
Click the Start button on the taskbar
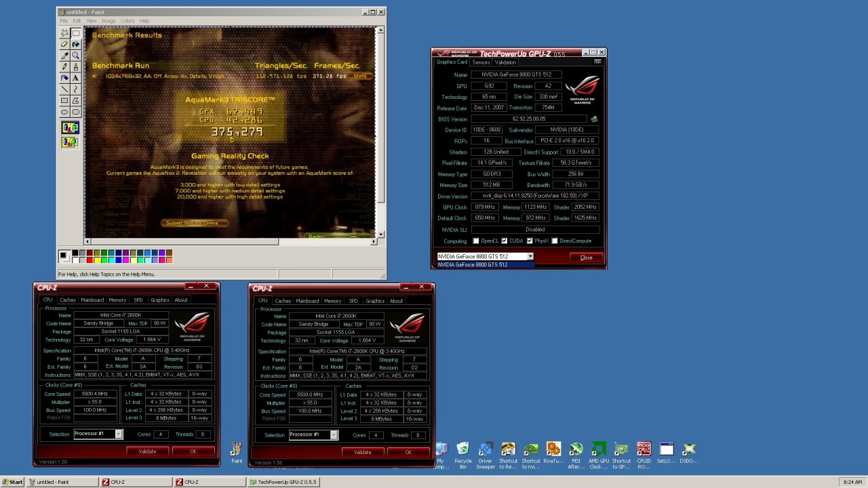tap(12, 482)
